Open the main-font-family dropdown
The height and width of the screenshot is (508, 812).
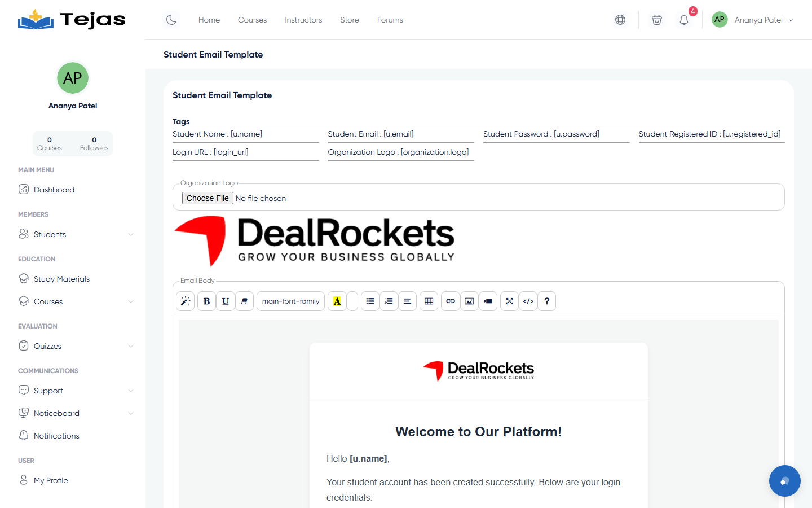[290, 301]
